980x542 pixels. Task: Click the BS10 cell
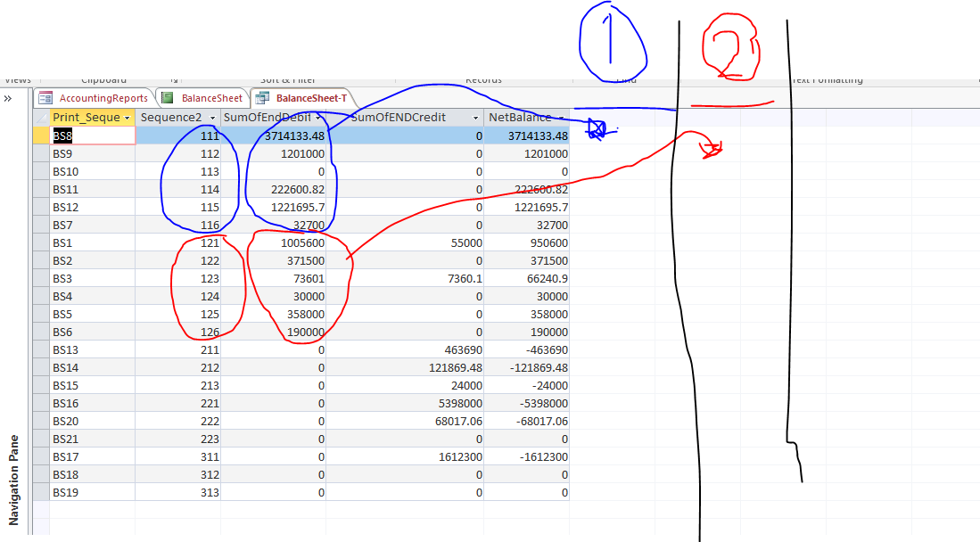coord(93,171)
